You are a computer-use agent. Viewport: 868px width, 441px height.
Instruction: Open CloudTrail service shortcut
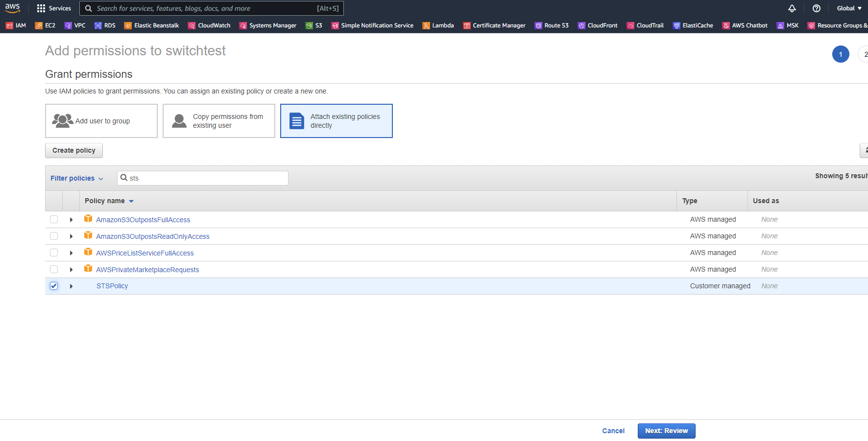[x=645, y=25]
